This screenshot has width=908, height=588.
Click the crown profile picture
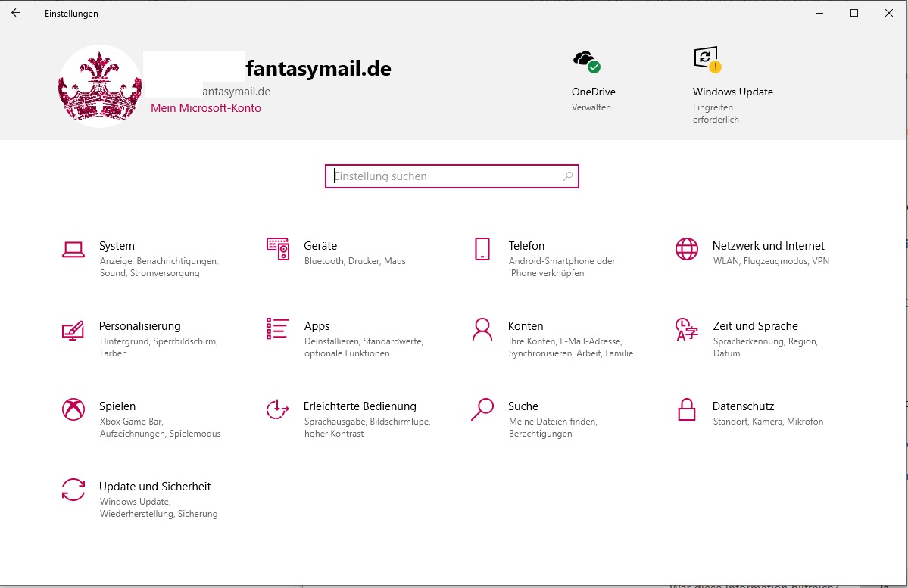click(100, 86)
